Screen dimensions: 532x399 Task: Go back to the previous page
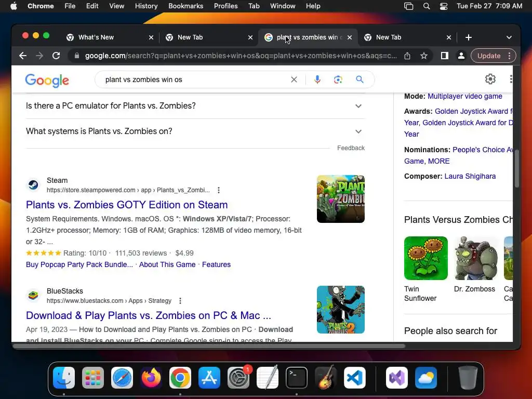click(23, 56)
